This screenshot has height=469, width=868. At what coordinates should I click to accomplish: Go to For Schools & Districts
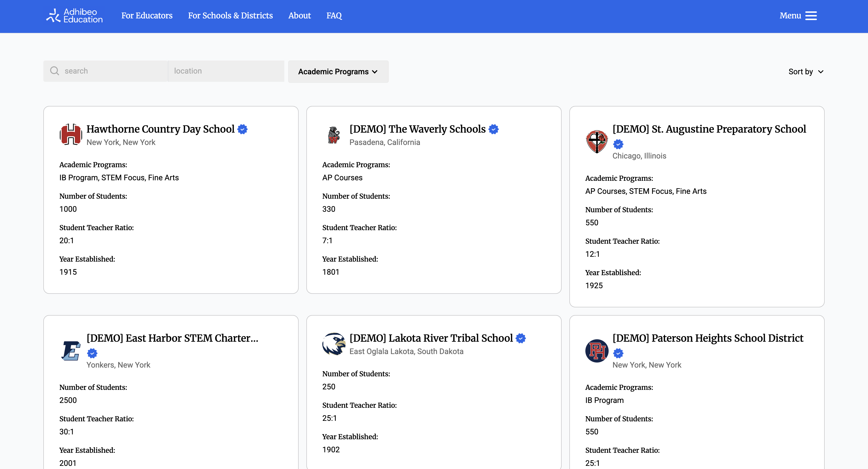(230, 16)
